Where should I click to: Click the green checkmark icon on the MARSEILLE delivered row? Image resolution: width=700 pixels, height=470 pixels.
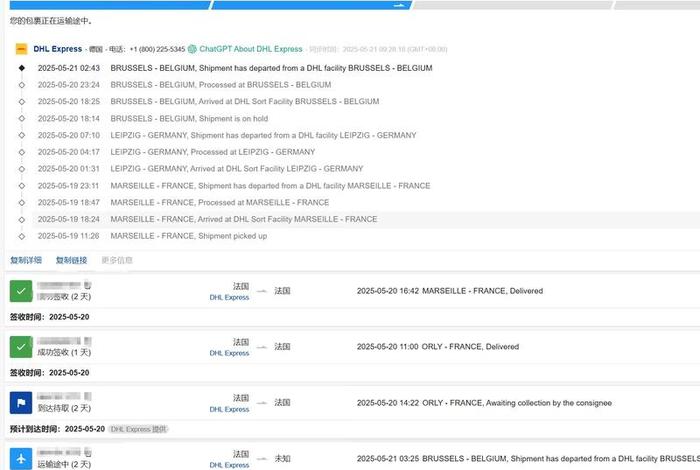pos(21,291)
